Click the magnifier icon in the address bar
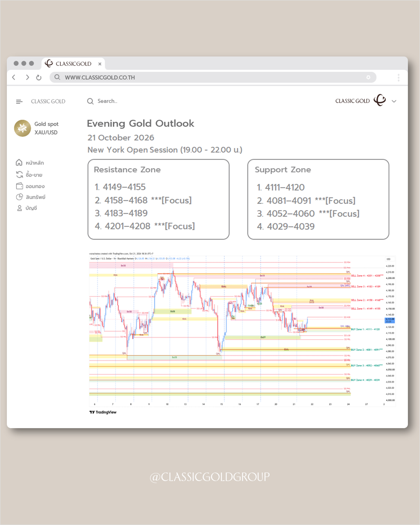Viewport: 420px width, 525px height. [57, 77]
